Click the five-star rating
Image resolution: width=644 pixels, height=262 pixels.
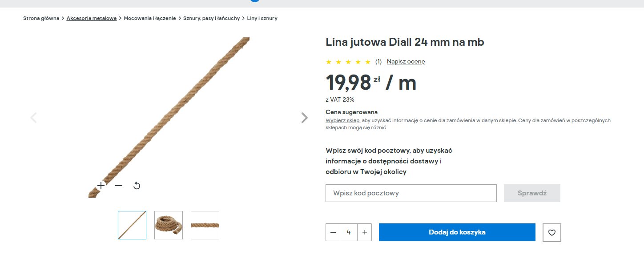[348, 62]
